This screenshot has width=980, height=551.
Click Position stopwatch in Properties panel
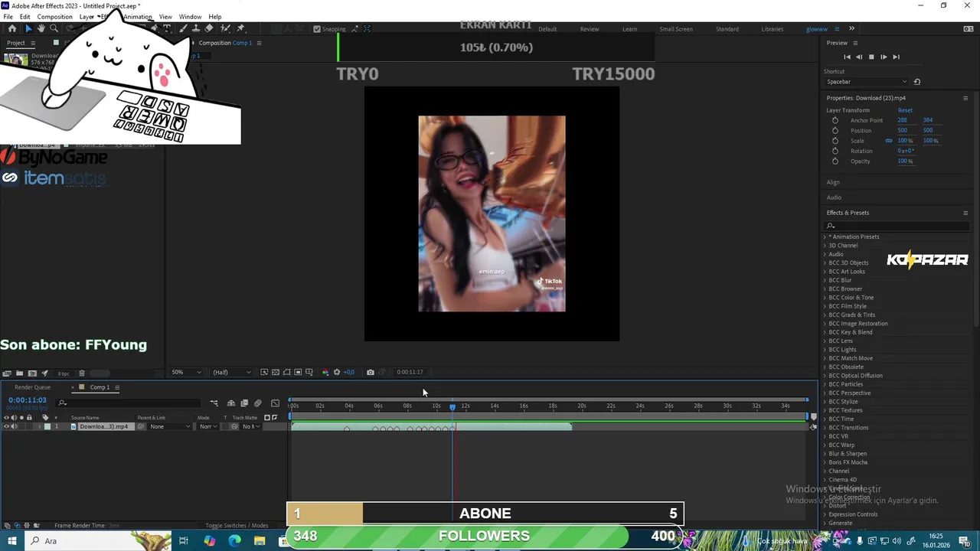[835, 131]
